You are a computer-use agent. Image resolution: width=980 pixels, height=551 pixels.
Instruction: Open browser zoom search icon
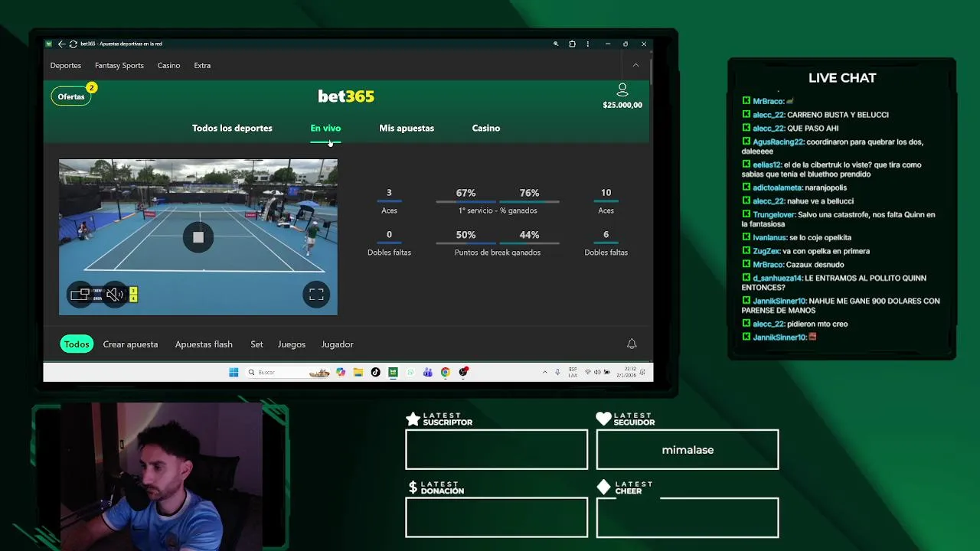tap(556, 44)
